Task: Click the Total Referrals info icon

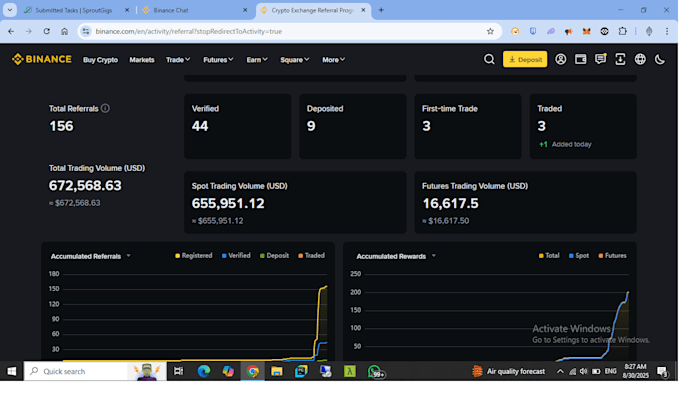Action: (x=105, y=108)
